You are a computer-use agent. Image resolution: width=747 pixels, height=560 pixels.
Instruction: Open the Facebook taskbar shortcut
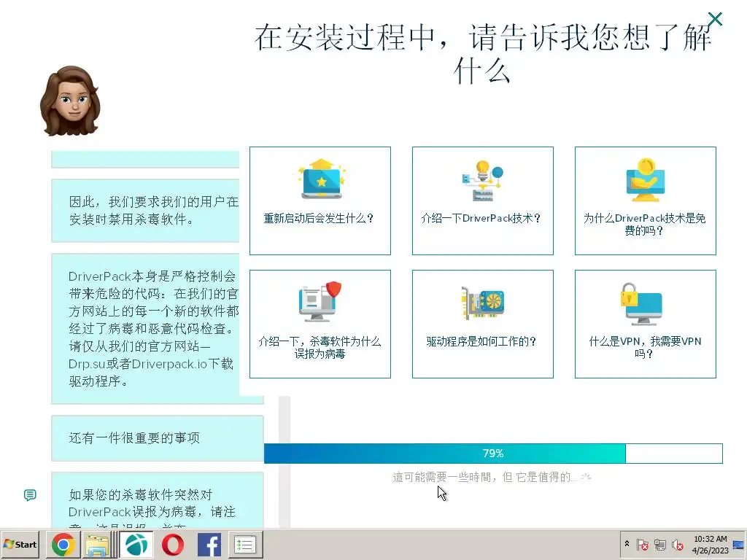(x=209, y=545)
